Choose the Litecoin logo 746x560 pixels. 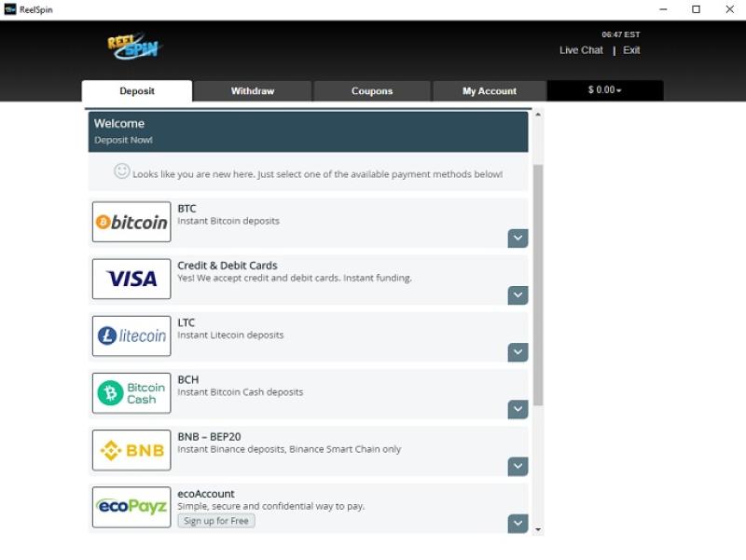pyautogui.click(x=131, y=335)
